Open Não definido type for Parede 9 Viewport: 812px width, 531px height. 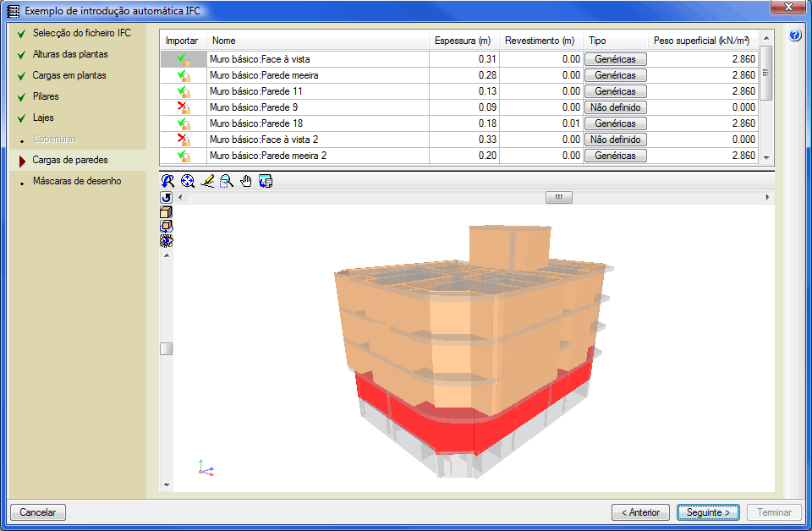coord(615,107)
